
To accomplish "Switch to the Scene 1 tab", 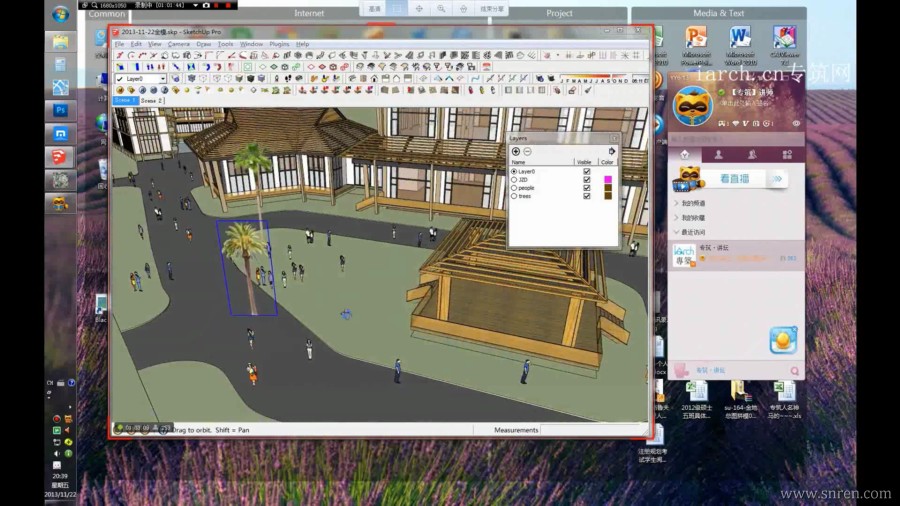I will 125,100.
